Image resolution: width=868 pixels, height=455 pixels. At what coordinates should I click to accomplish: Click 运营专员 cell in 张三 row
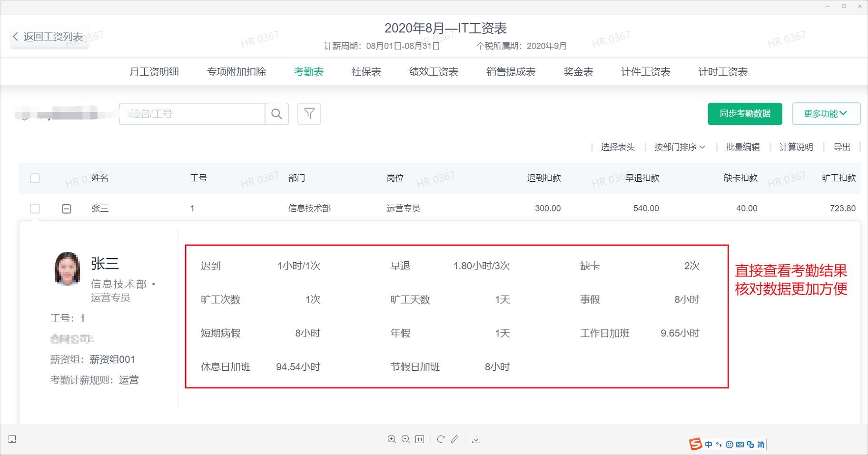tap(403, 208)
